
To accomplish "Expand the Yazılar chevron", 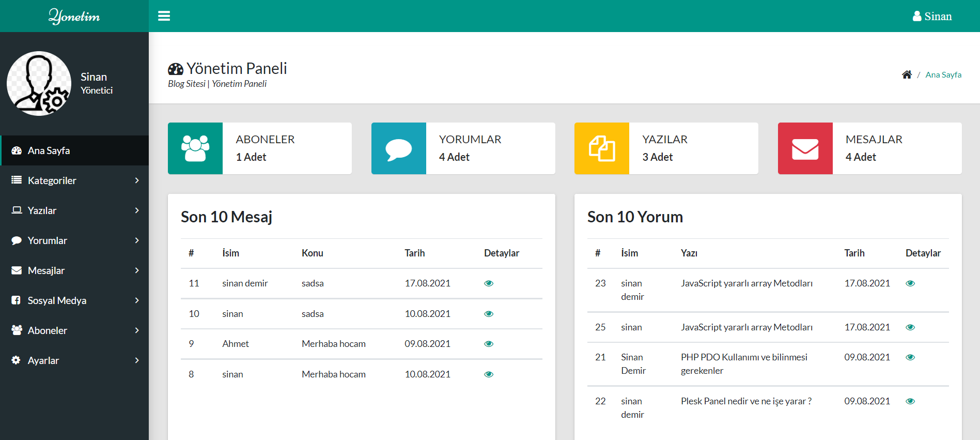I will click(x=137, y=210).
